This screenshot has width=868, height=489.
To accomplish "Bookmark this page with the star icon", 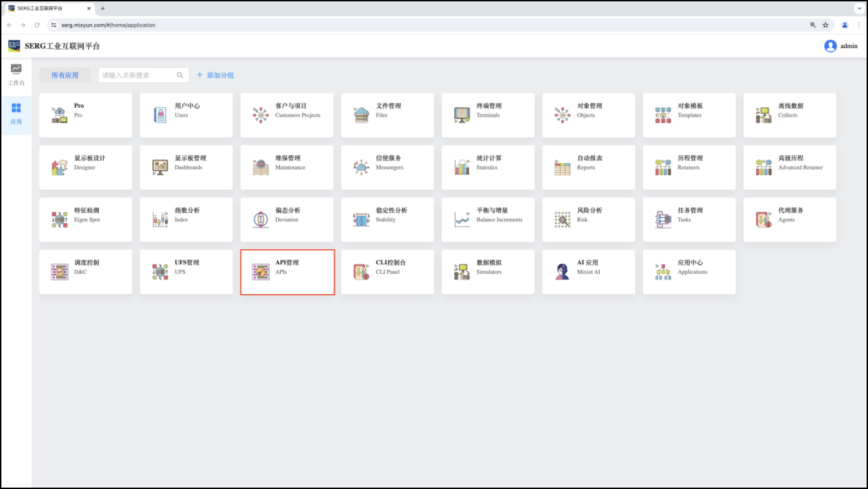I will tap(825, 25).
